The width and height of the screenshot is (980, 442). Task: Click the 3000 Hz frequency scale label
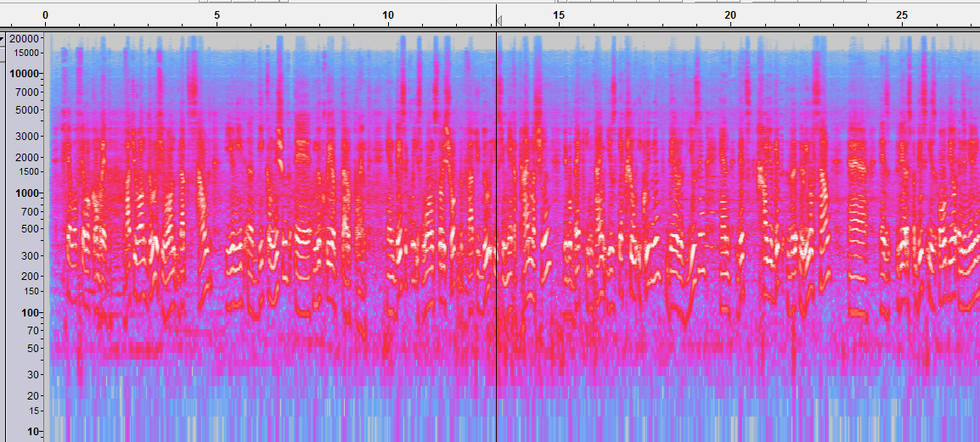tap(27, 136)
